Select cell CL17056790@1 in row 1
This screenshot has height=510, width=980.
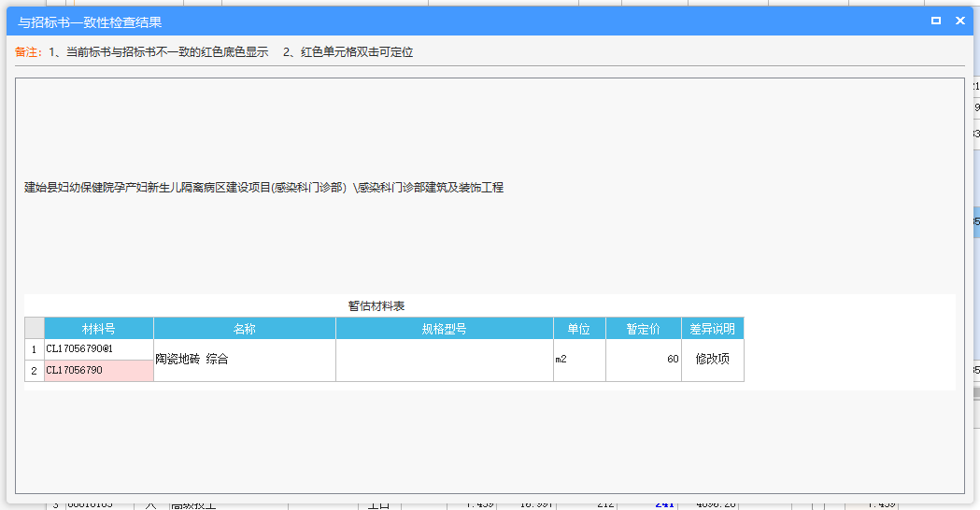tap(99, 349)
